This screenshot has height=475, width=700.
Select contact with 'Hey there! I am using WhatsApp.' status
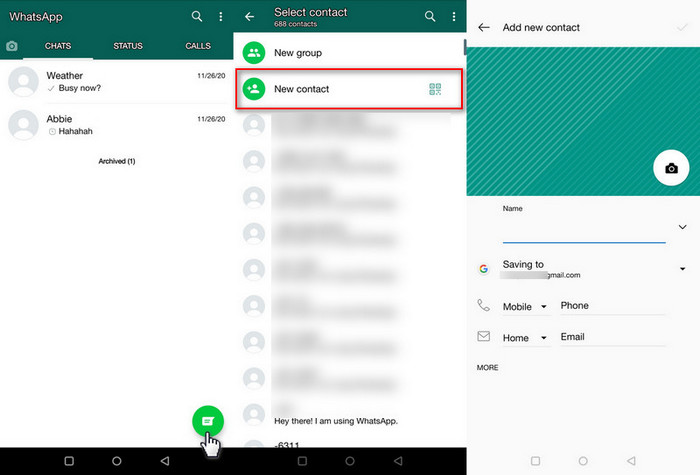[348, 415]
